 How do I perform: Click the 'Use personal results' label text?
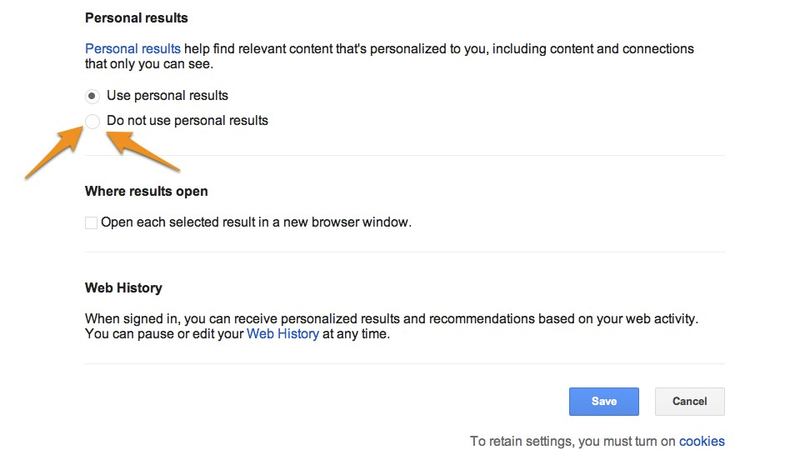point(167,95)
